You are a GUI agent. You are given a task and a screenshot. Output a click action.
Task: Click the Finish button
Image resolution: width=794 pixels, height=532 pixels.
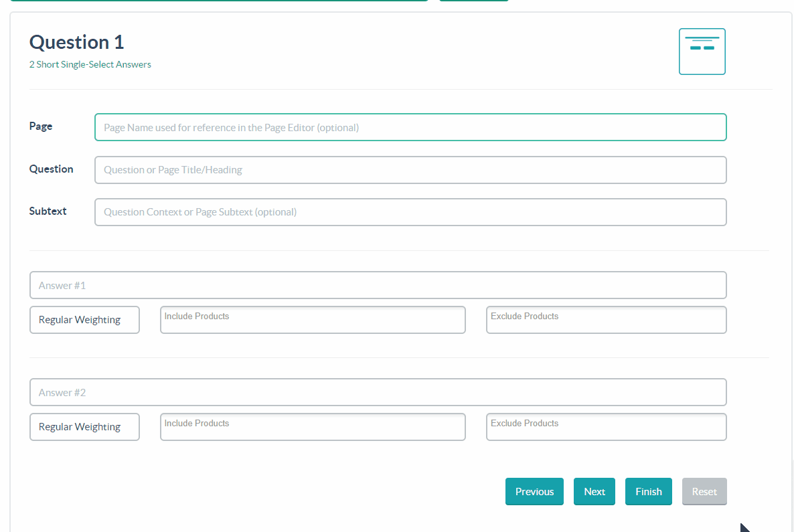pyautogui.click(x=648, y=491)
